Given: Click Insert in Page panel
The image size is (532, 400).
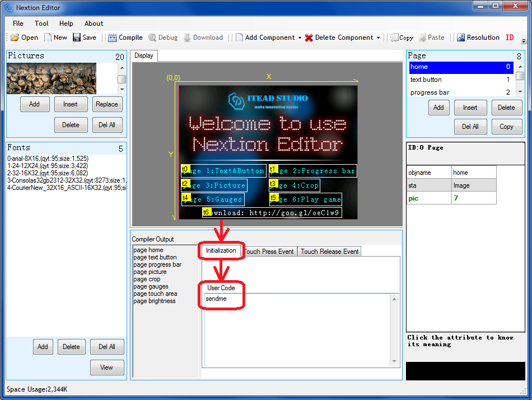Looking at the screenshot, I should [470, 108].
